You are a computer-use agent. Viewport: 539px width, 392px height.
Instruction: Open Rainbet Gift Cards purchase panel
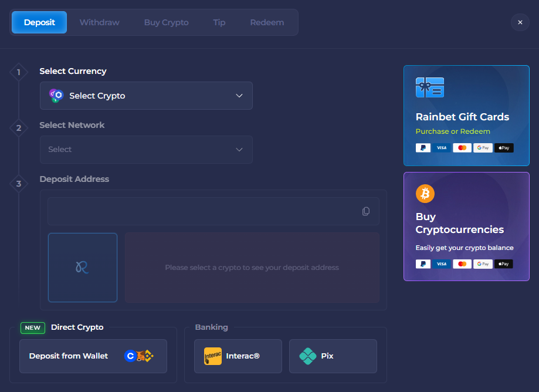tap(466, 116)
